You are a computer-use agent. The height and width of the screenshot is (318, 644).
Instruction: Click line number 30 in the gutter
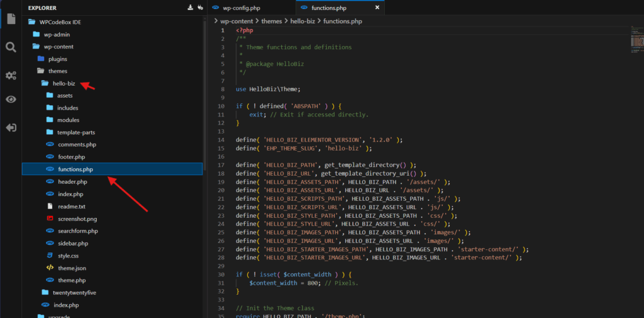(222, 275)
